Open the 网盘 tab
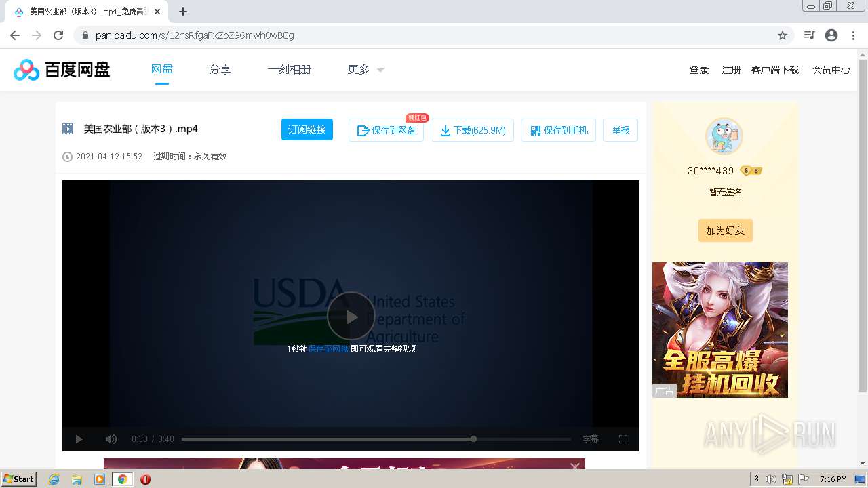This screenshot has height=488, width=868. coord(162,69)
